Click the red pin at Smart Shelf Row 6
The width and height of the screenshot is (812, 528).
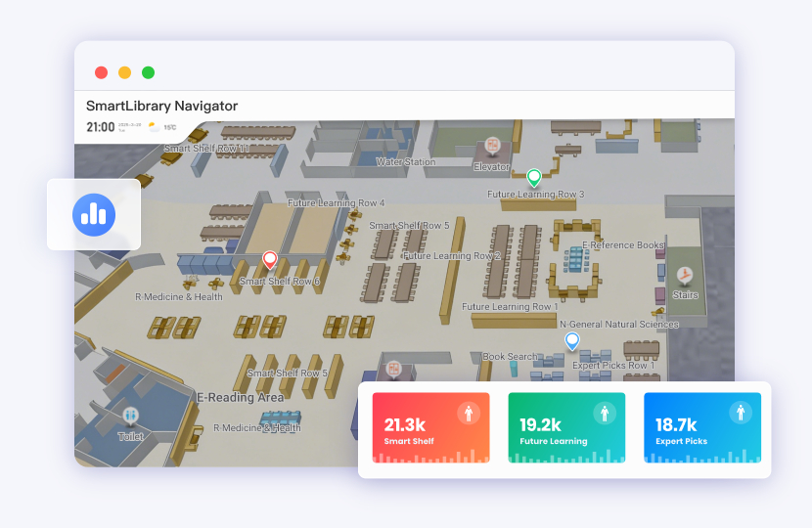coord(270,260)
